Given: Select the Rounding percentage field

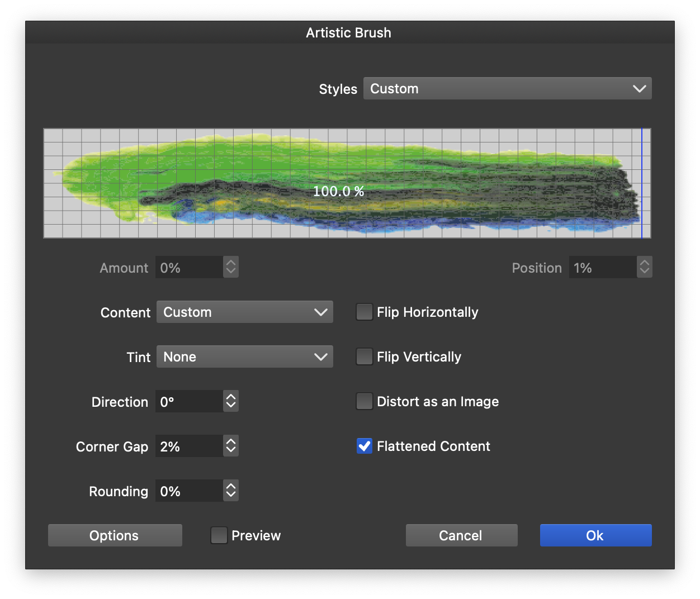Looking at the screenshot, I should click(189, 491).
